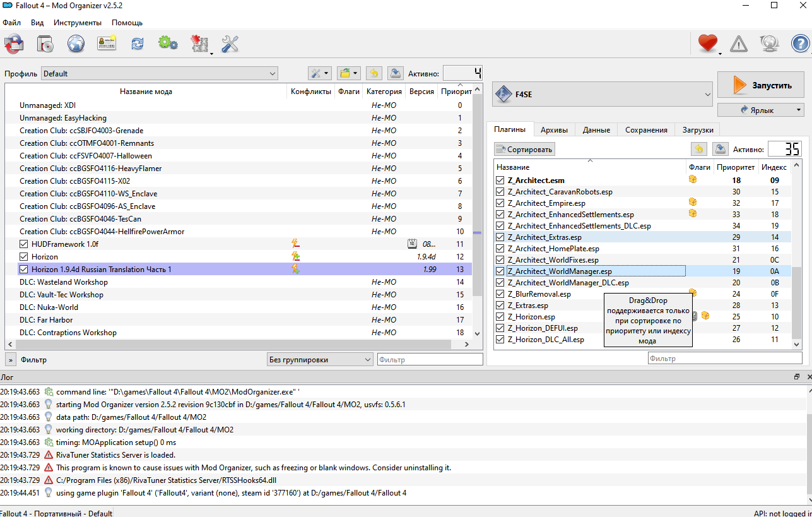Viewport: 812px width, 517px height.
Task: Open the Ярлык shortcut dropdown
Action: pos(761,110)
